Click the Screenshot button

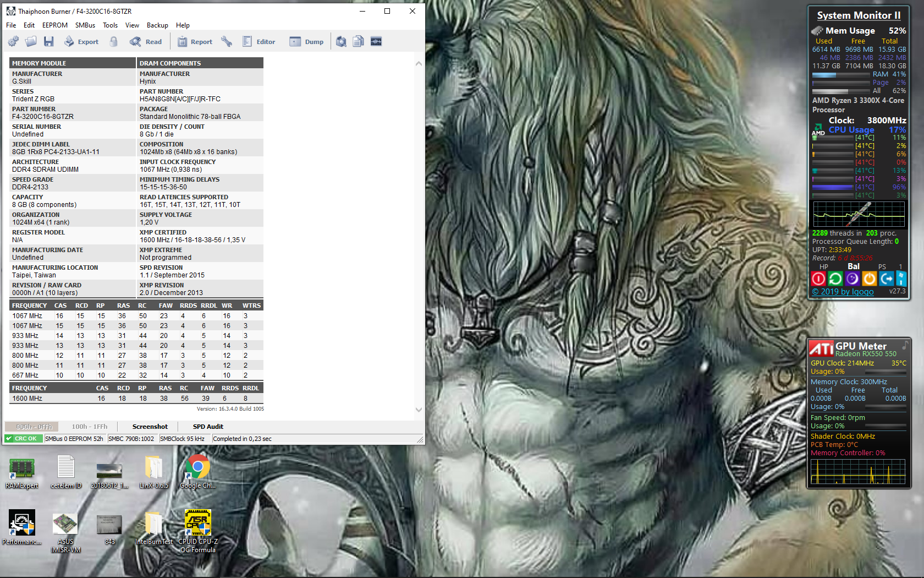[x=150, y=427]
